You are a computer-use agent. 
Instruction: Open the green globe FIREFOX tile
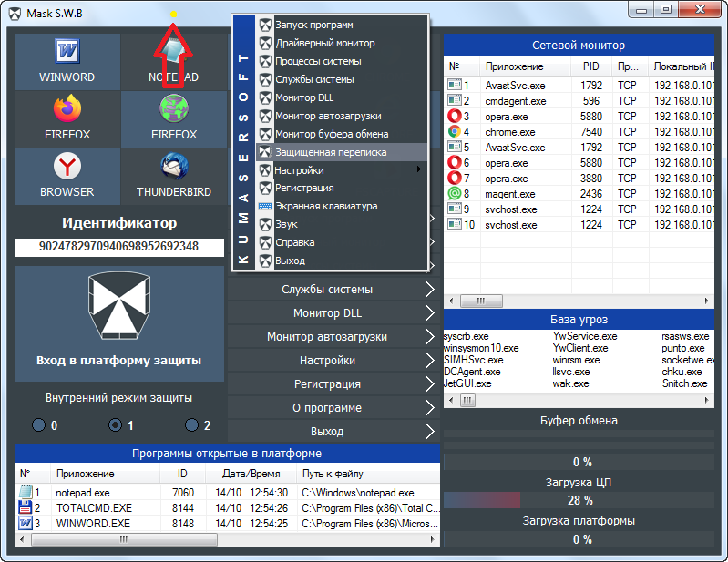(x=174, y=119)
